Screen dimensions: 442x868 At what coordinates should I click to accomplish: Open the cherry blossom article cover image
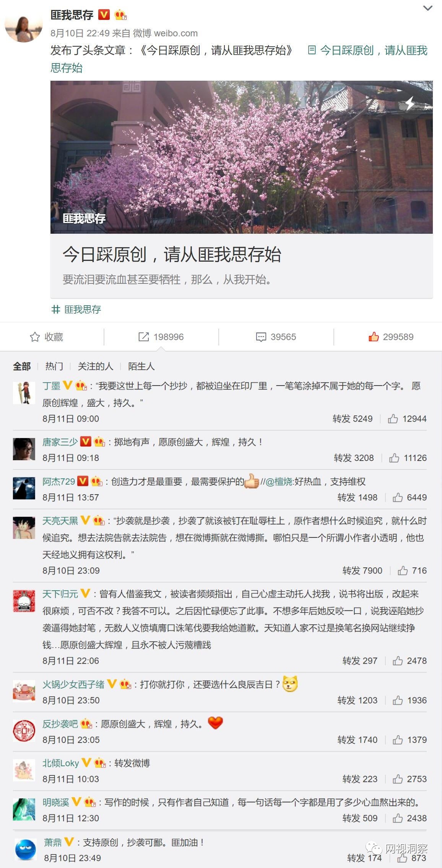point(241,157)
